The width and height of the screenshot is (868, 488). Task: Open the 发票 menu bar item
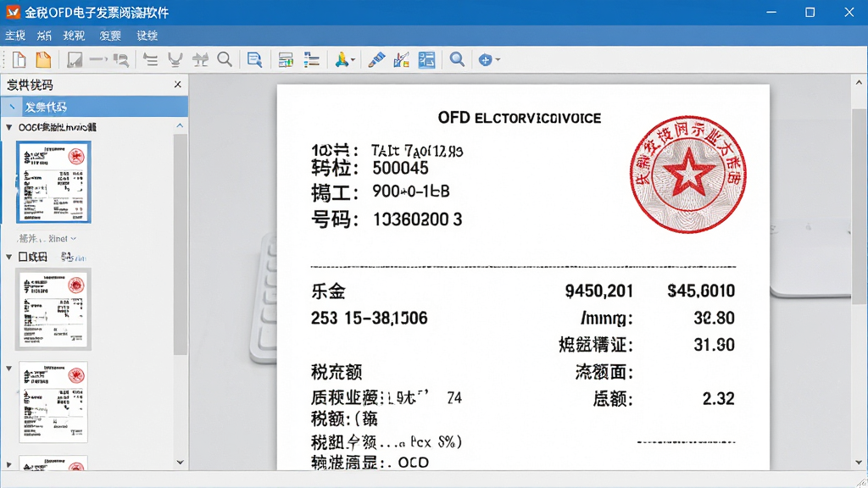click(110, 36)
